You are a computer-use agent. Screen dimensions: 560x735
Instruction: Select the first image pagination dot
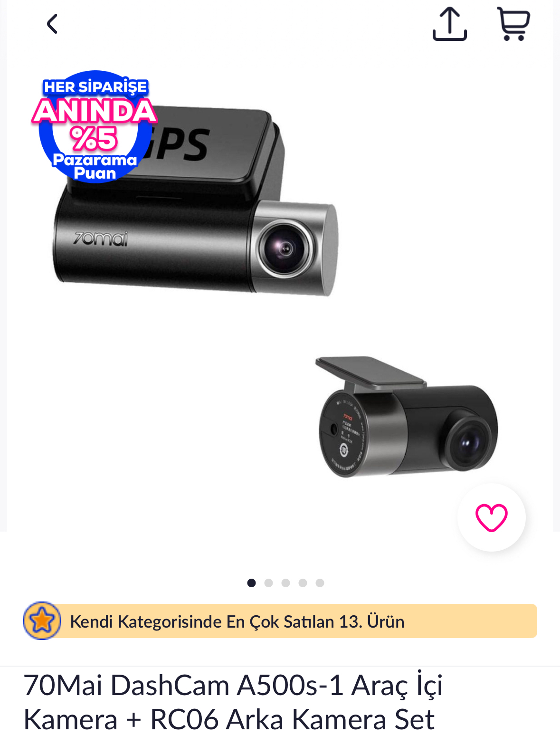click(x=252, y=583)
